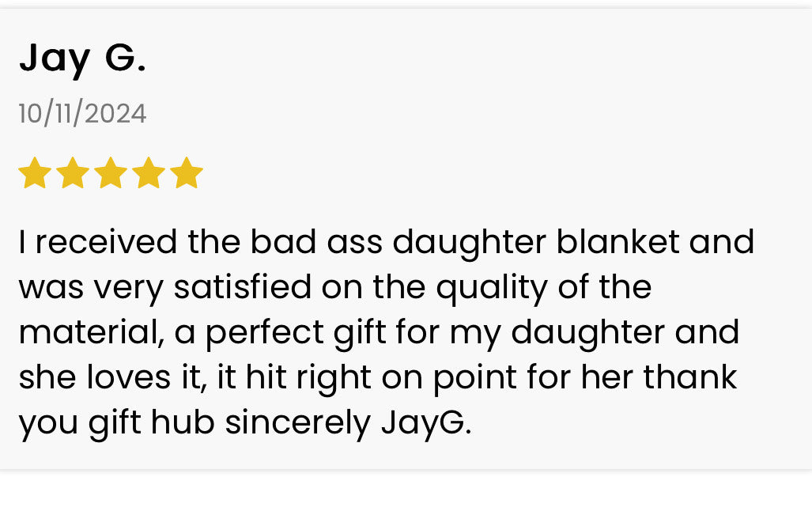Screen dimensions: 812x511
Task: Click the words "my daughter and"
Action: tap(595, 332)
